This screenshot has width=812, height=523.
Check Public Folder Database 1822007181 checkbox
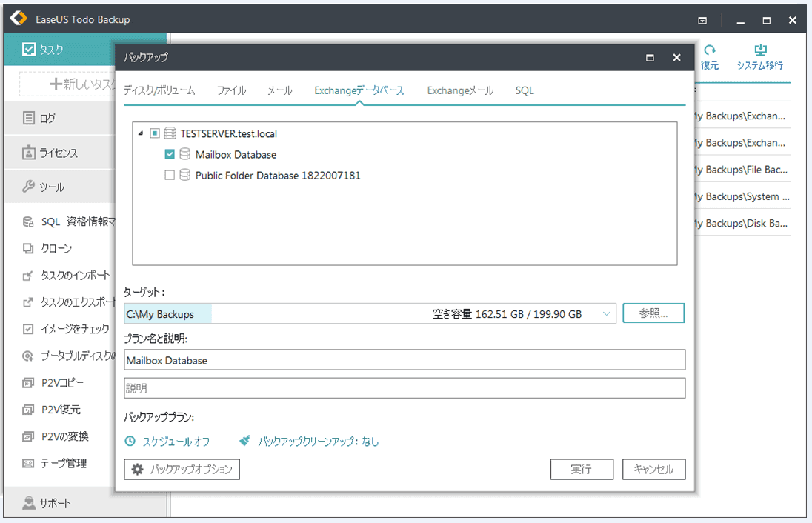click(x=170, y=176)
